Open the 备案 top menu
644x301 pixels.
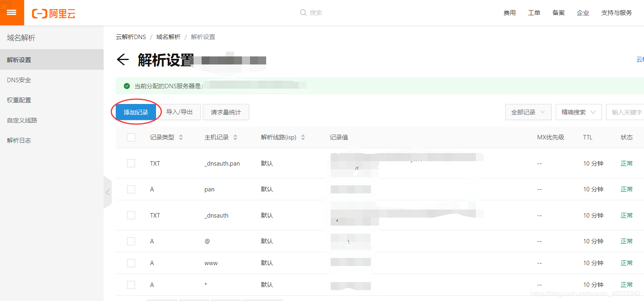[x=559, y=13]
